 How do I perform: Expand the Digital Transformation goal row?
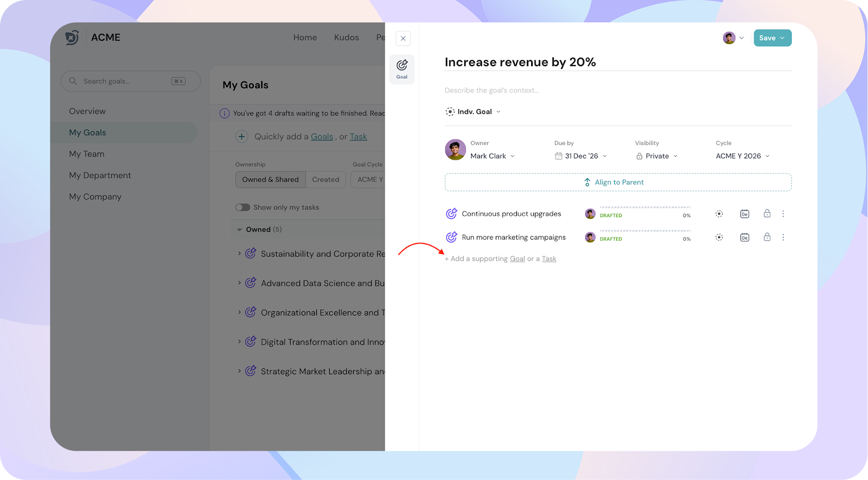pyautogui.click(x=239, y=341)
